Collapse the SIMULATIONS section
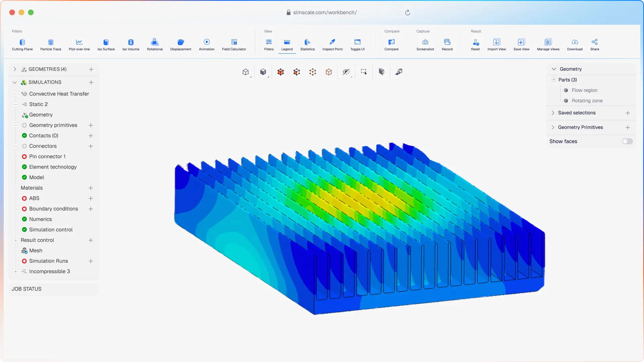The height and width of the screenshot is (362, 644). tap(15, 82)
